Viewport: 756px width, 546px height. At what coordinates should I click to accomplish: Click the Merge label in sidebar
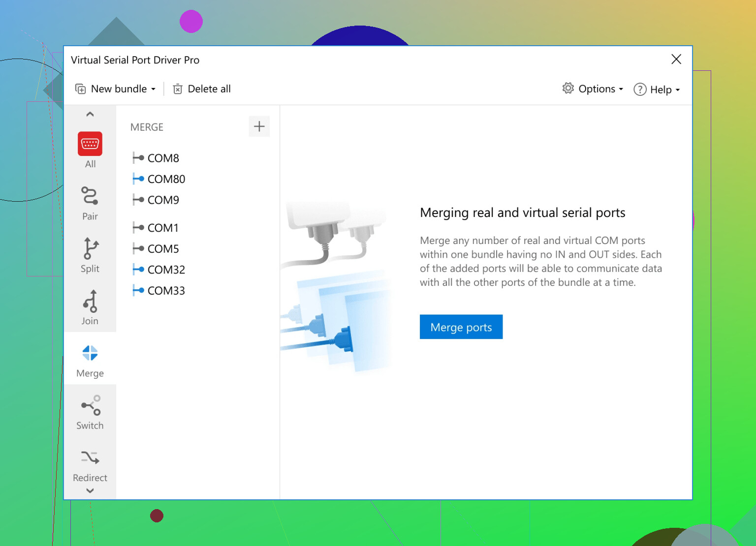pos(90,373)
